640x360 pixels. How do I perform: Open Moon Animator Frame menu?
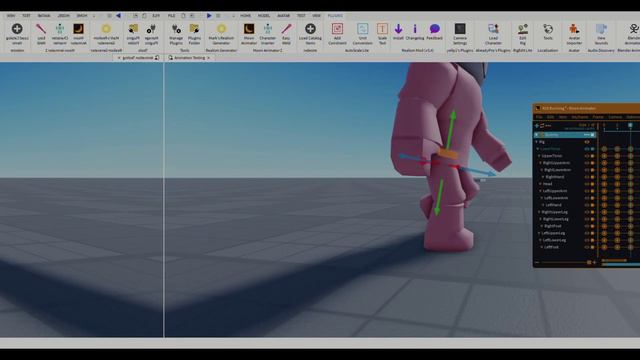[x=598, y=117]
